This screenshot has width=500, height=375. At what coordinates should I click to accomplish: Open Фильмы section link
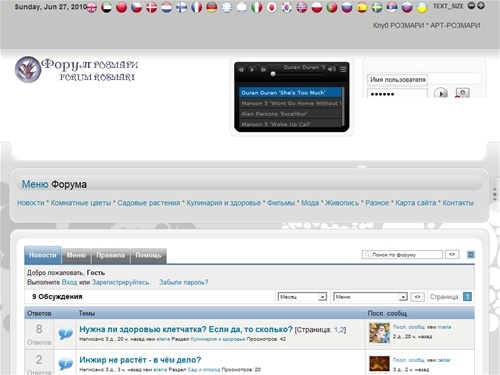pos(281,203)
